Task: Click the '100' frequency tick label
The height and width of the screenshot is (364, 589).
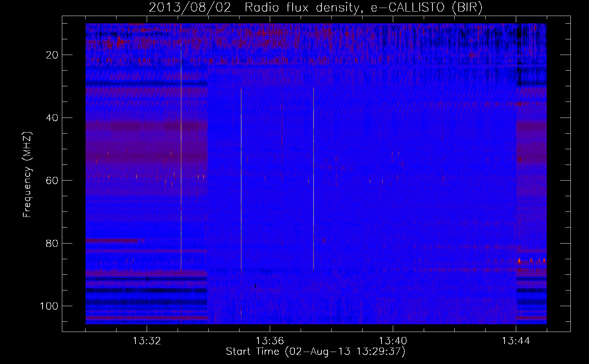Action: click(49, 306)
